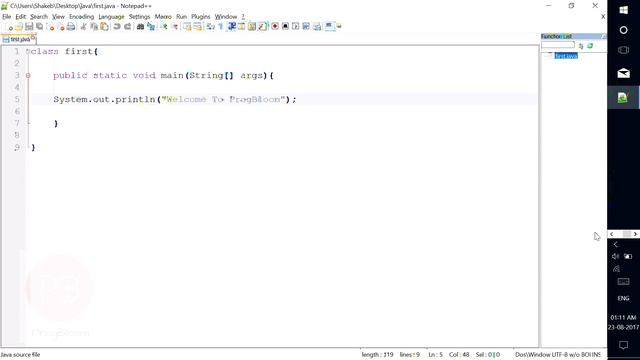Click the macro Playback icon

pyautogui.click(x=296, y=27)
